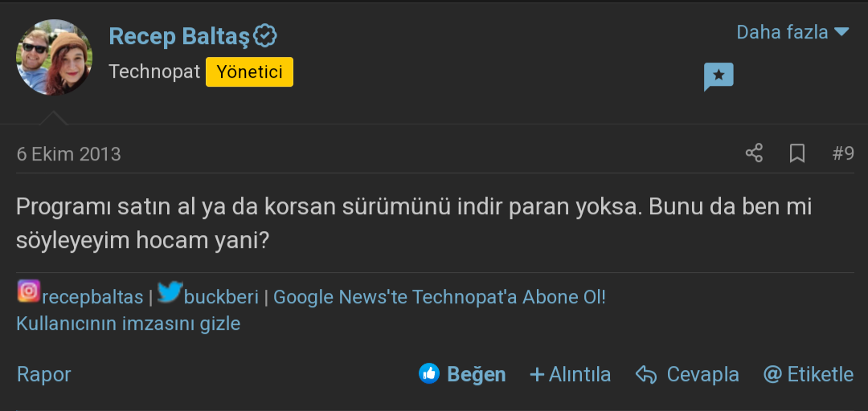
Task: Click the reply arrow icon beside Cevapla
Action: click(646, 374)
